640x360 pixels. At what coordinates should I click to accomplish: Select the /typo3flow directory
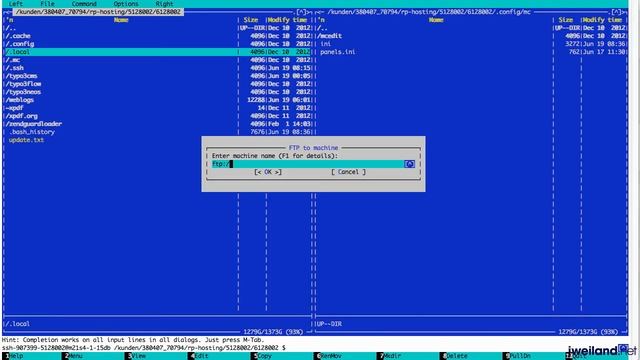[158, 84]
